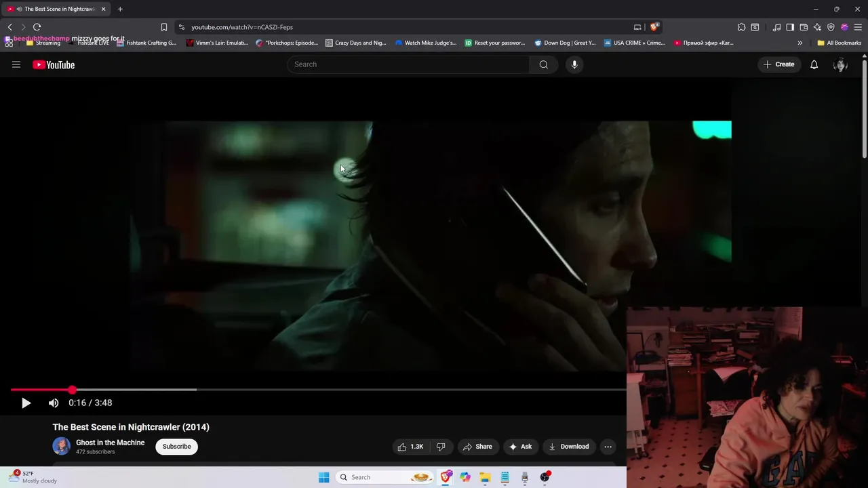Select the Nightcrawler YouTube tab
This screenshot has width=868, height=488.
[56, 9]
